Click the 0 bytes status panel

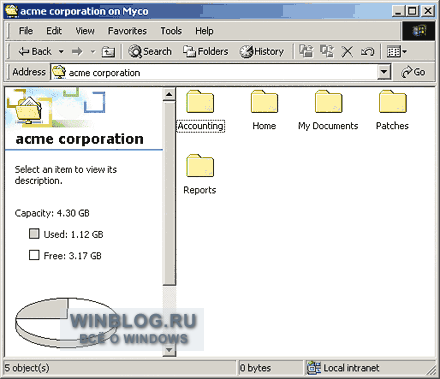tap(271, 368)
